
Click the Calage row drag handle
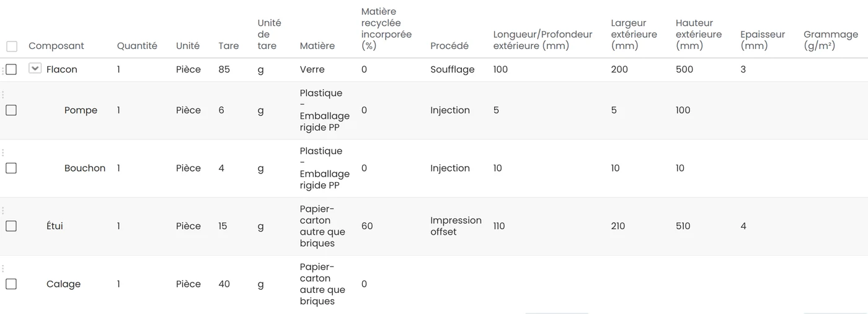2,269
